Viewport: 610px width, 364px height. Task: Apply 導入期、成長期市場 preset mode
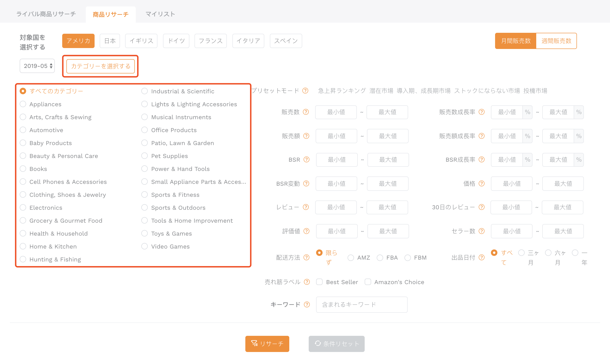tap(424, 91)
